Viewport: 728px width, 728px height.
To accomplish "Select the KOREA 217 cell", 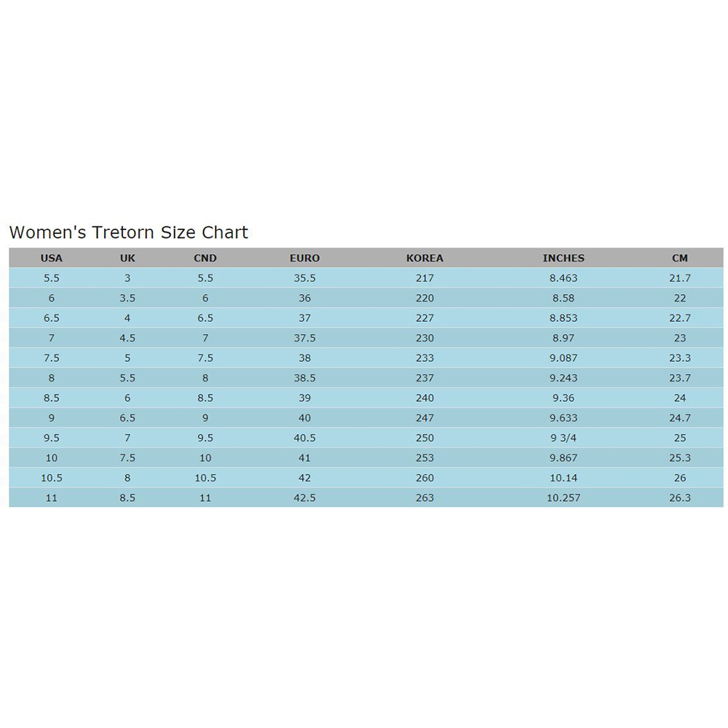I will click(x=424, y=278).
